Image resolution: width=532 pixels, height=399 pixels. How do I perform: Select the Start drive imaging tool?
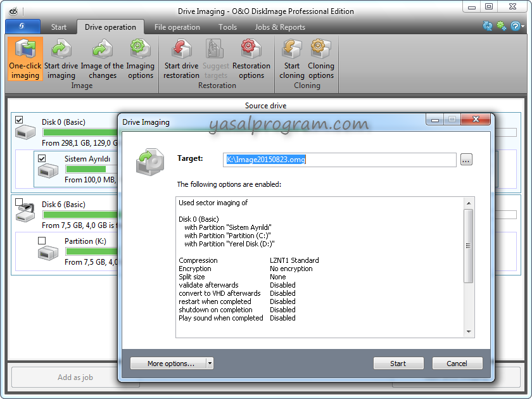[x=61, y=58]
